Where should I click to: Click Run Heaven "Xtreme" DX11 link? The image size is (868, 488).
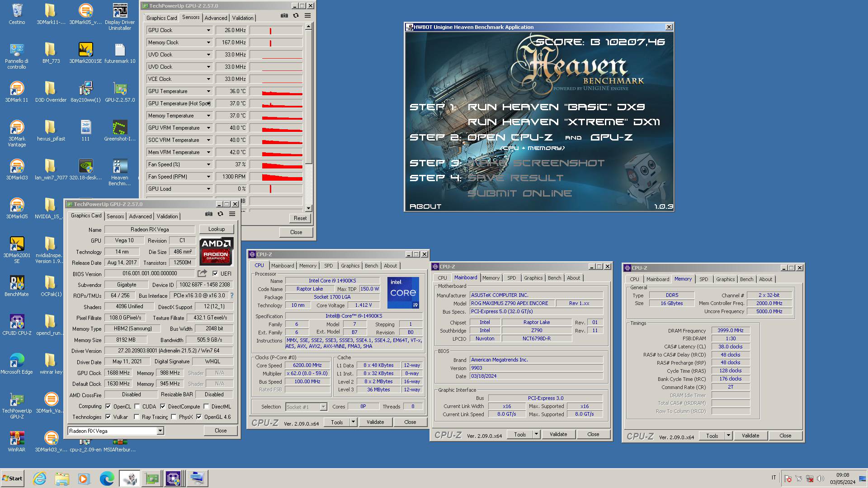[x=564, y=122]
